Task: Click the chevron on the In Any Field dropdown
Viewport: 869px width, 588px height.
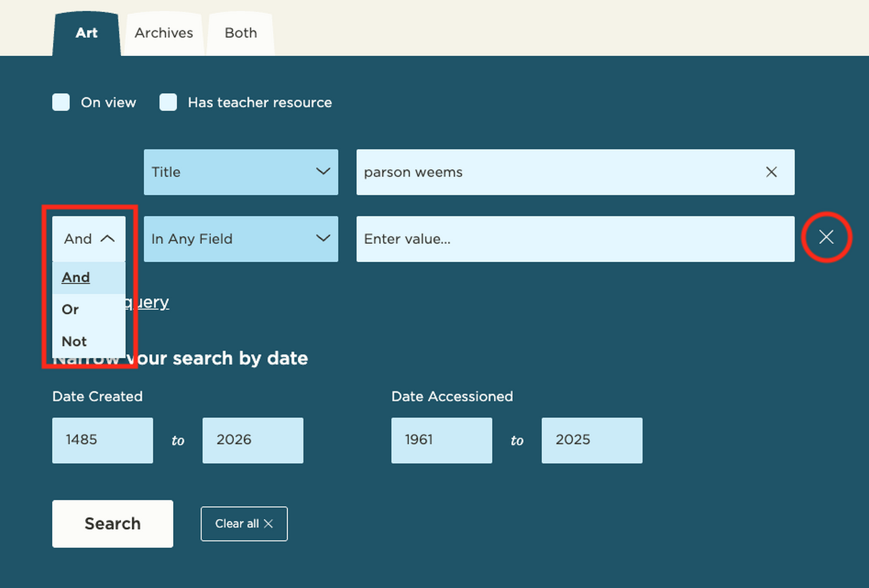Action: 323,239
